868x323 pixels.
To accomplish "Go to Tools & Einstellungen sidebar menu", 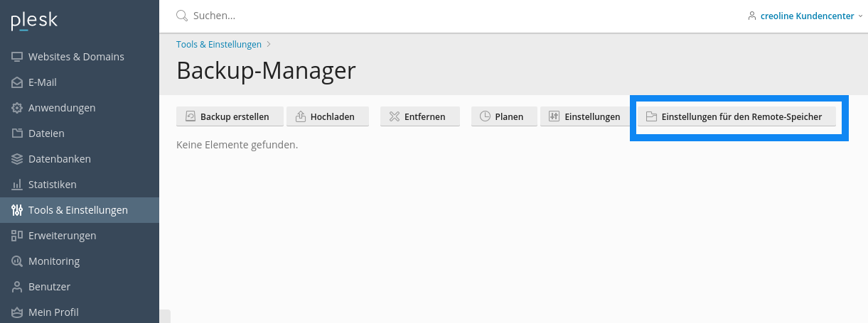I will pos(80,210).
